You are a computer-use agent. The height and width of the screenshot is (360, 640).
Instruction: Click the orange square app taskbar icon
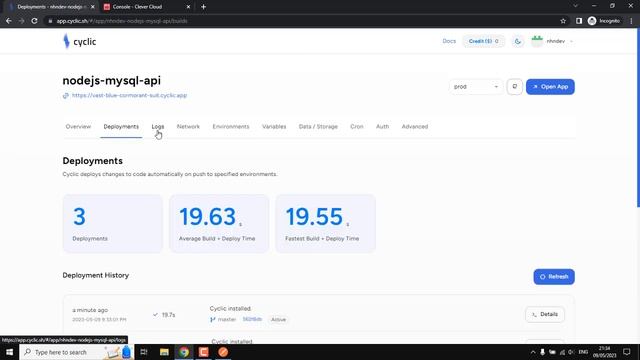(x=203, y=352)
